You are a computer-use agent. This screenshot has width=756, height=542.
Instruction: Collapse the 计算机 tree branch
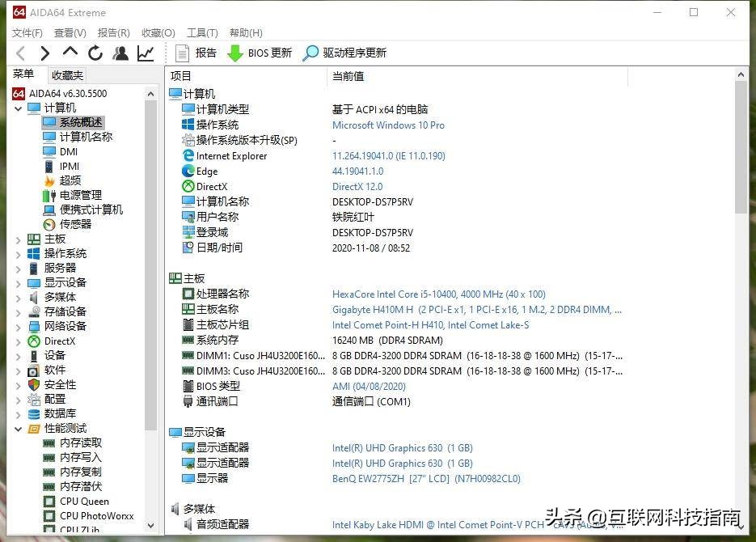[18, 107]
